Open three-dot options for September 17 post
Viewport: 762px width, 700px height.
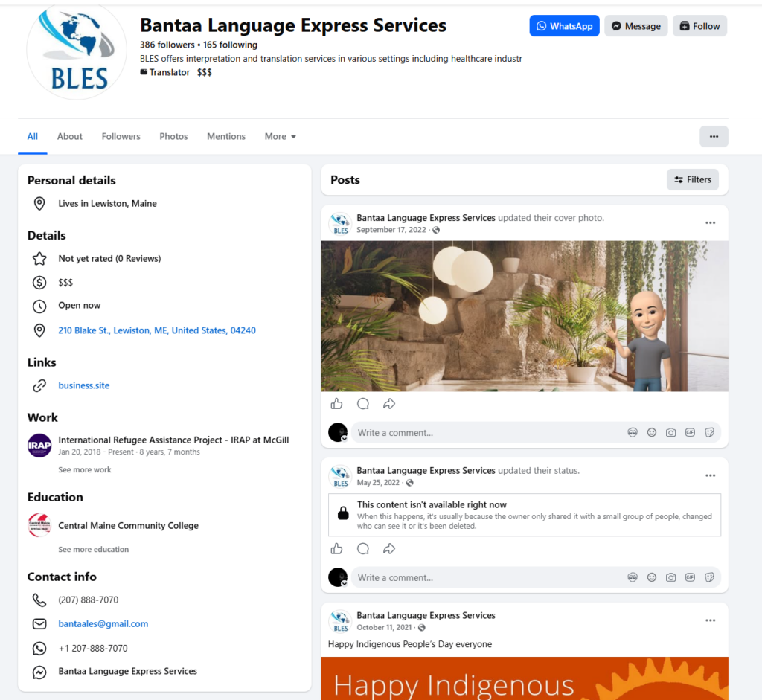(710, 222)
